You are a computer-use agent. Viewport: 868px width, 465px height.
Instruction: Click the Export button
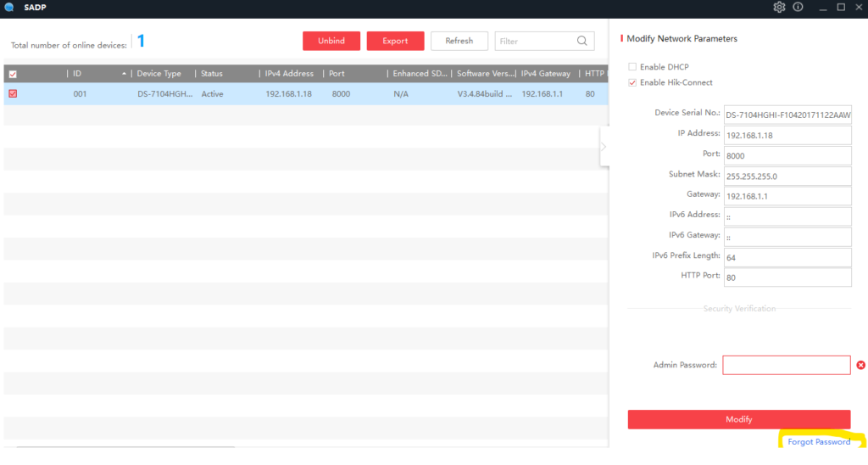click(395, 41)
